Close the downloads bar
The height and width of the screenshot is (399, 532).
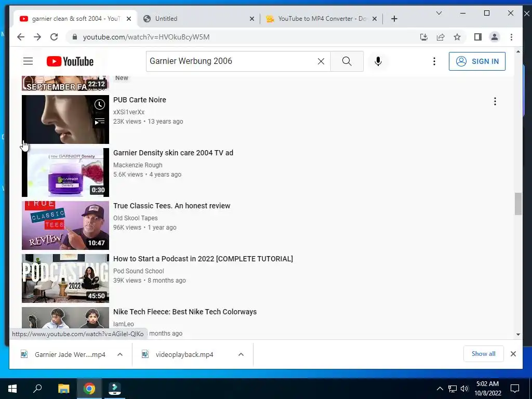(513, 353)
